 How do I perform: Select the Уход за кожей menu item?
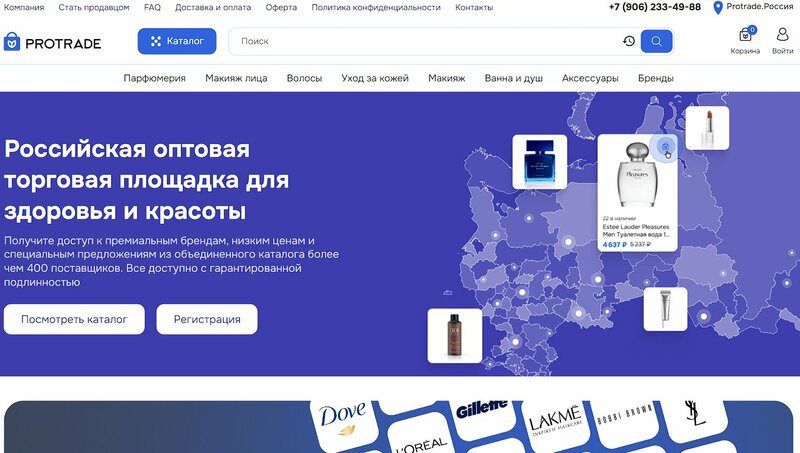(375, 78)
